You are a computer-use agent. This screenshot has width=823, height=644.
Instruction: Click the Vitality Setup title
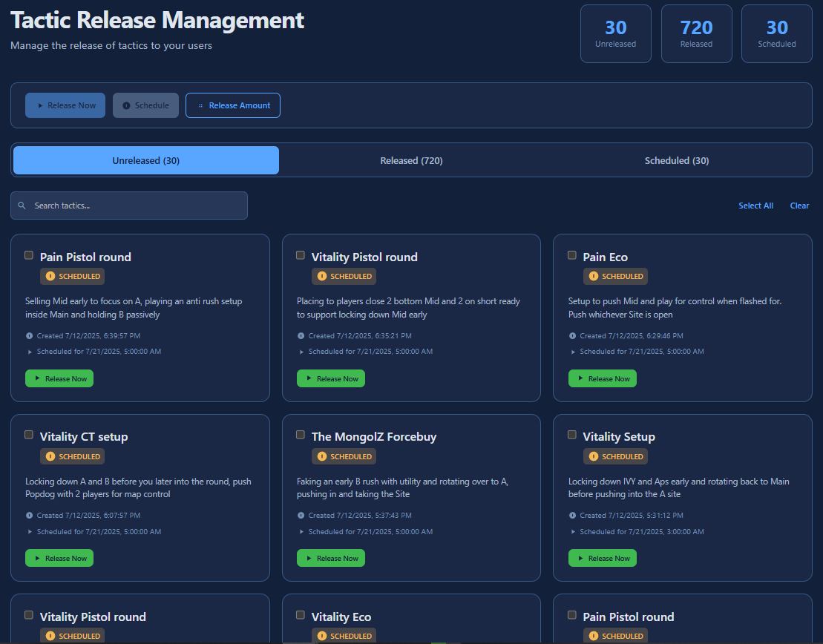pos(619,437)
